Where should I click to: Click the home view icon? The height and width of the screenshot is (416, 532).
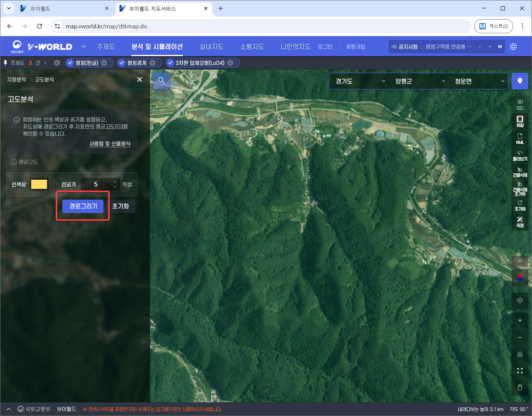coord(520,354)
